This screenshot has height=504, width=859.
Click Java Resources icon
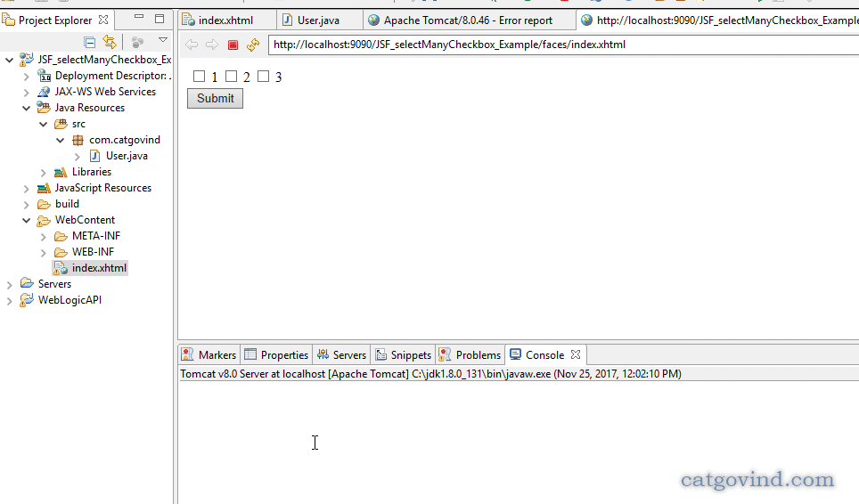point(44,107)
